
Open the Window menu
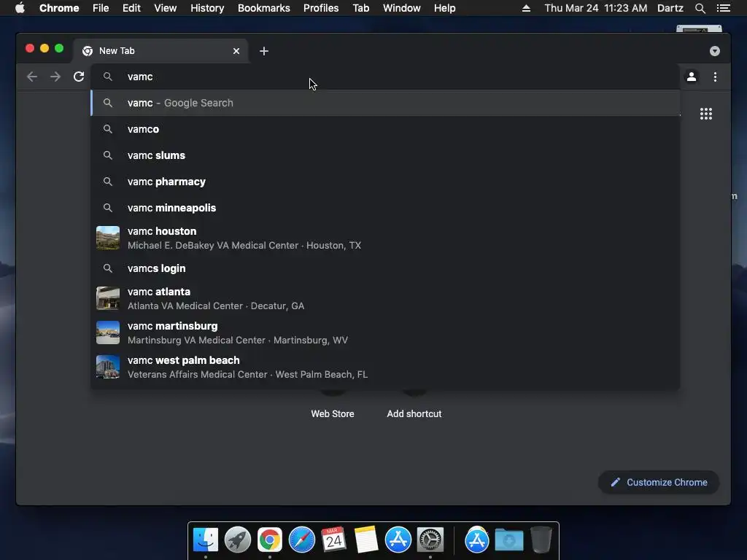click(x=402, y=8)
